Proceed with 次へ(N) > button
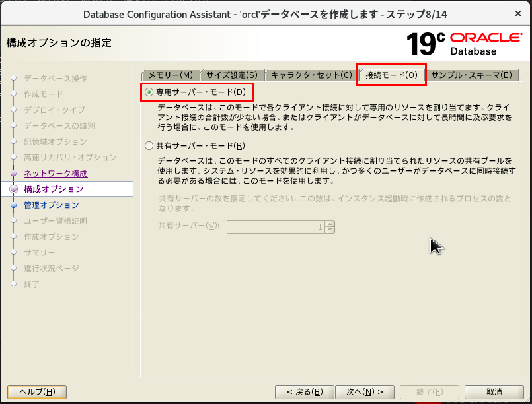This screenshot has width=532, height=404. coord(365,392)
